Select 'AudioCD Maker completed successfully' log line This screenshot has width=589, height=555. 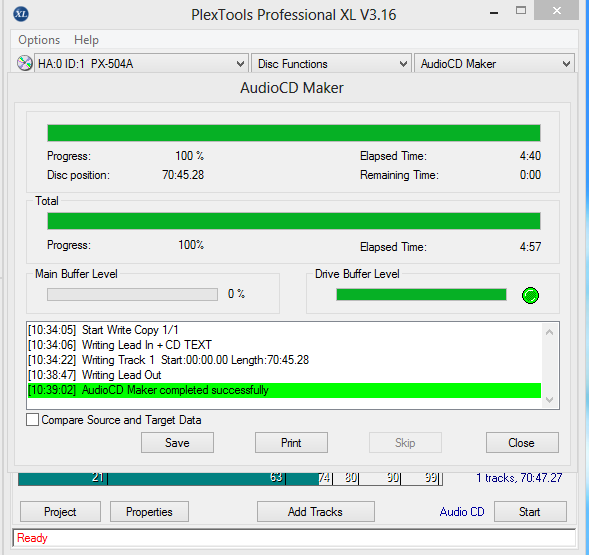pos(284,390)
